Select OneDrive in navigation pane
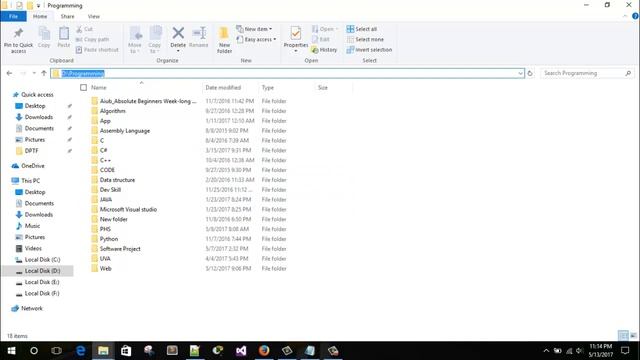 pos(33,166)
